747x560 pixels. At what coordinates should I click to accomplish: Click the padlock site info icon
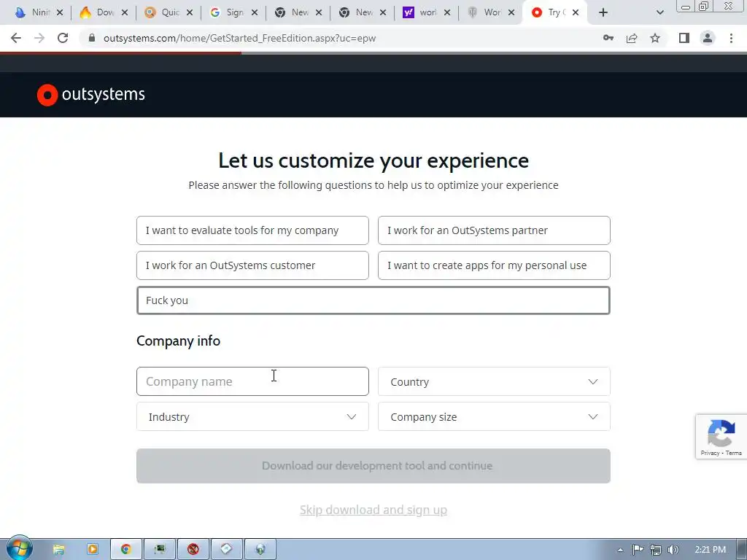point(91,38)
